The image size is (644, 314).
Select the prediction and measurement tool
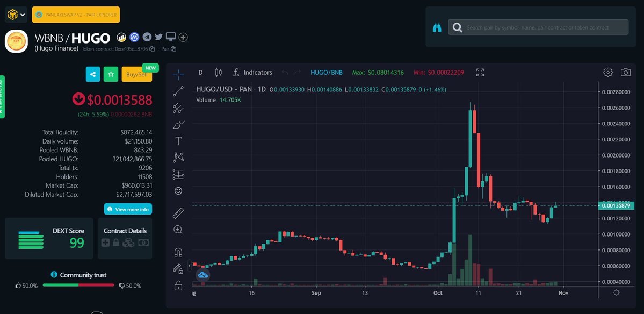click(x=178, y=174)
